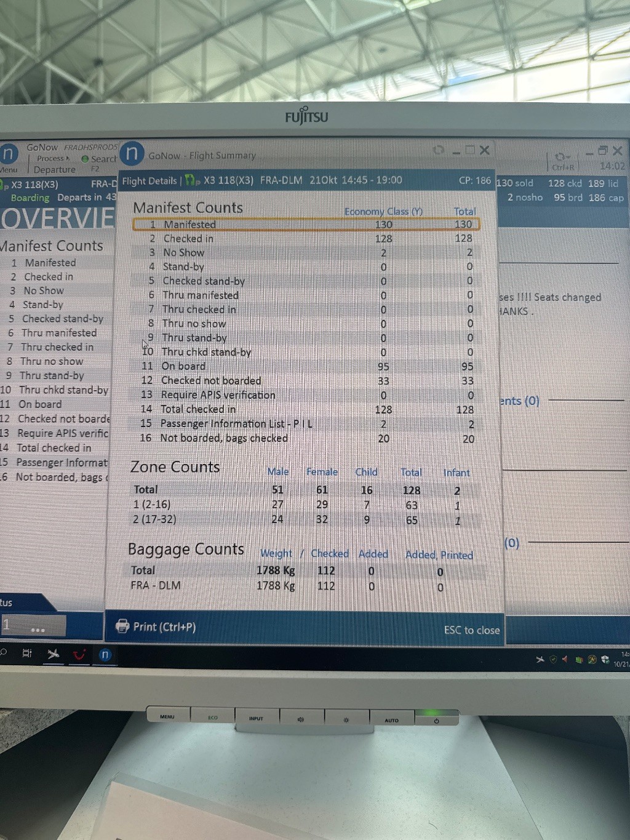This screenshot has width=630, height=840.
Task: Open the GoNow main menu logo
Action: [9, 153]
